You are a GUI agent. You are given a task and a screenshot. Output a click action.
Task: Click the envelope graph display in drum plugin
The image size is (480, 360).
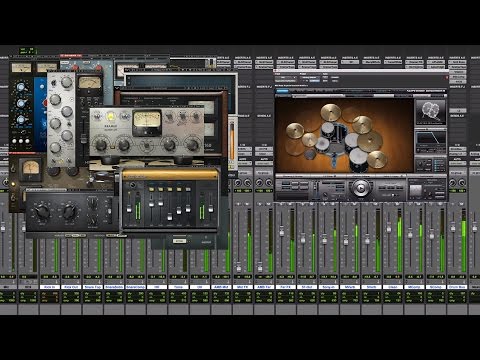pyautogui.click(x=430, y=138)
